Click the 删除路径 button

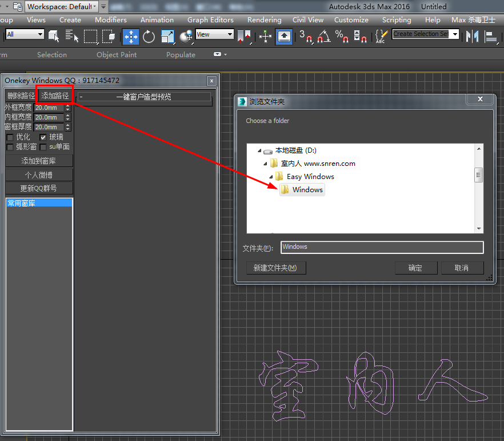(x=21, y=96)
